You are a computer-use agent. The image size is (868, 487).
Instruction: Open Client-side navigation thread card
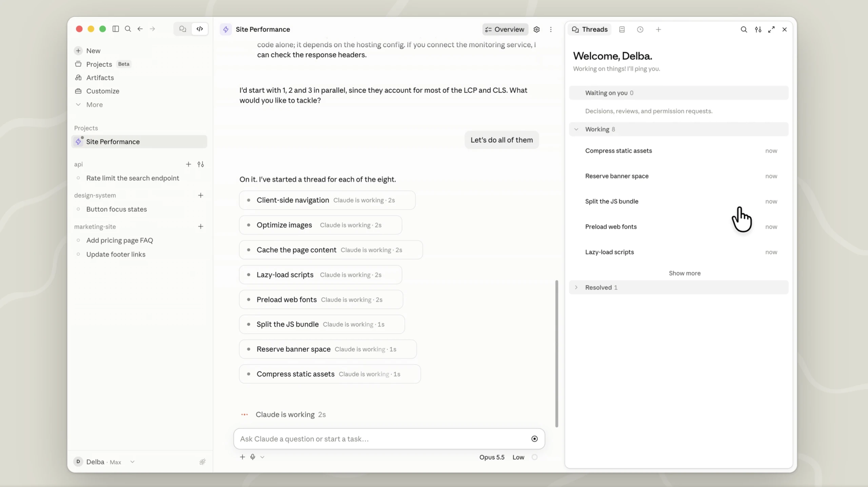click(x=327, y=200)
